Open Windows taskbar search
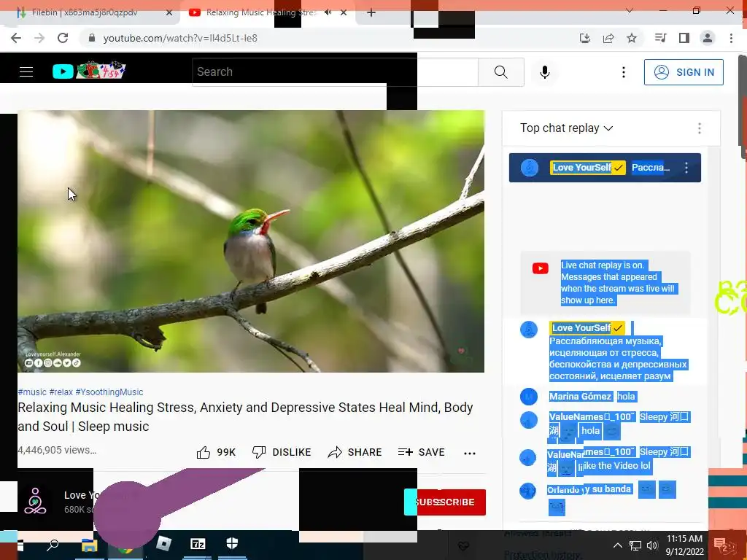This screenshot has width=747, height=560. (53, 544)
